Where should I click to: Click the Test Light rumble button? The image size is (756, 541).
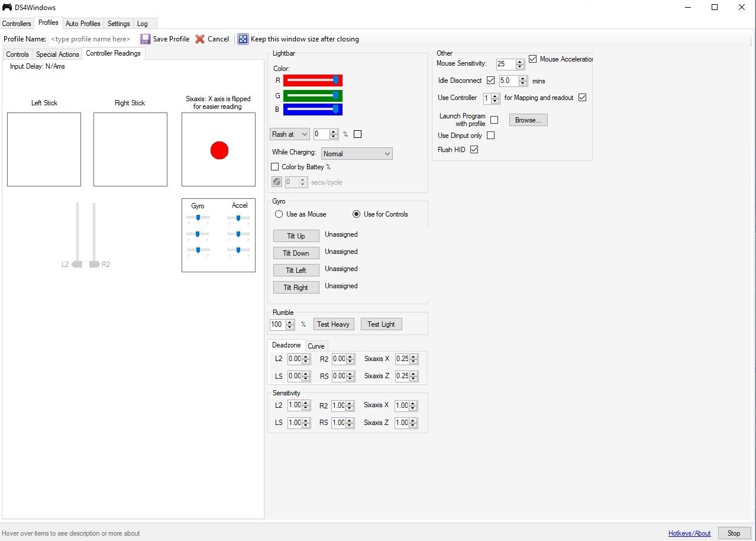point(381,324)
